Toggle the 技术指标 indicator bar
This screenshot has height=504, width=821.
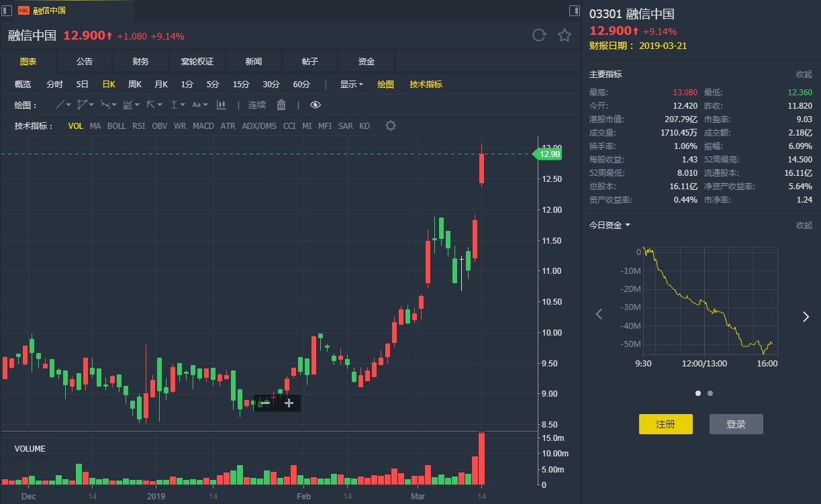[426, 85]
